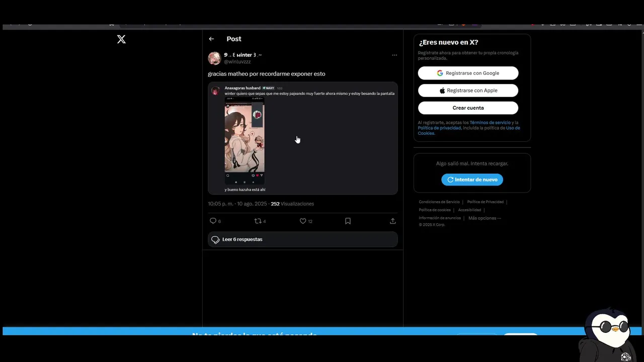644x362 pixels.
Task: Open the post's three-dot more menu
Action: pos(394,55)
